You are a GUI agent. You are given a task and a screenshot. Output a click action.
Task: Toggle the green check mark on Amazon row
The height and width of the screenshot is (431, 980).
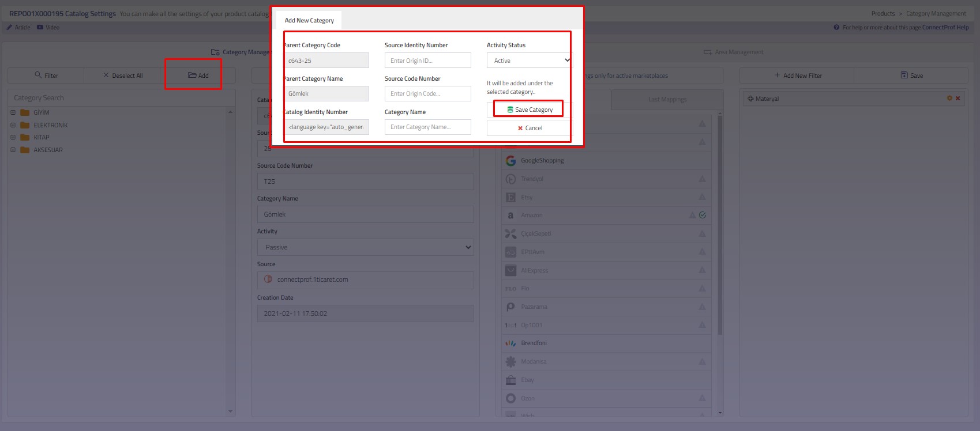click(703, 215)
